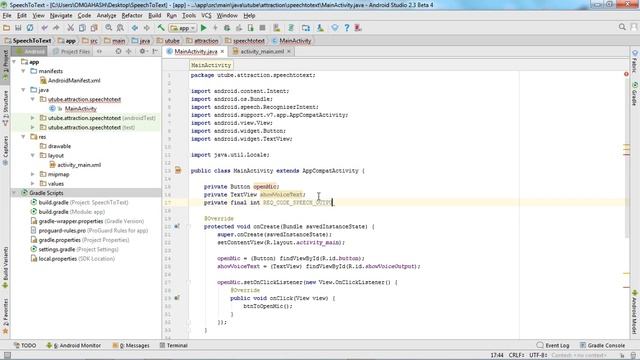Collapse the java folder arrow
Screen dimensions: 640x360
(x=24, y=90)
